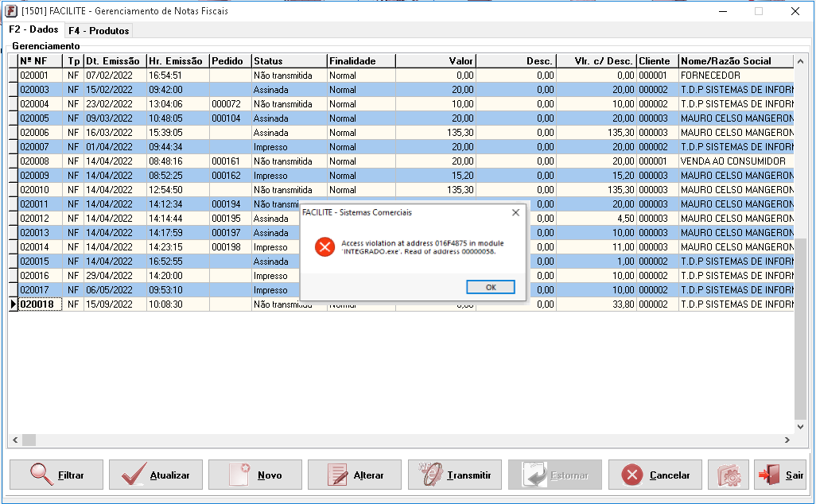Select the F2 - Dados tab
This screenshot has width=816, height=504.
pyautogui.click(x=33, y=29)
